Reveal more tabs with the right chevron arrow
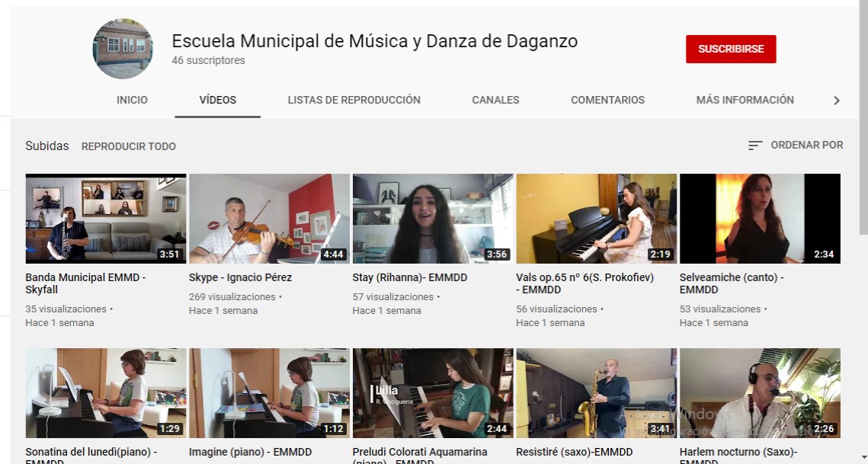The height and width of the screenshot is (464, 868). (x=836, y=100)
